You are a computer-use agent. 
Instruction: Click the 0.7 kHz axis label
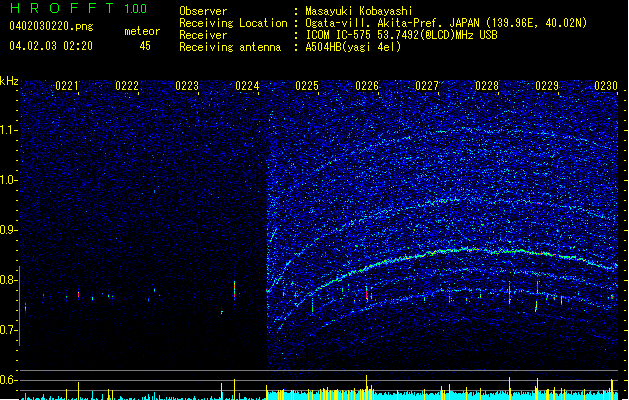tap(9, 330)
